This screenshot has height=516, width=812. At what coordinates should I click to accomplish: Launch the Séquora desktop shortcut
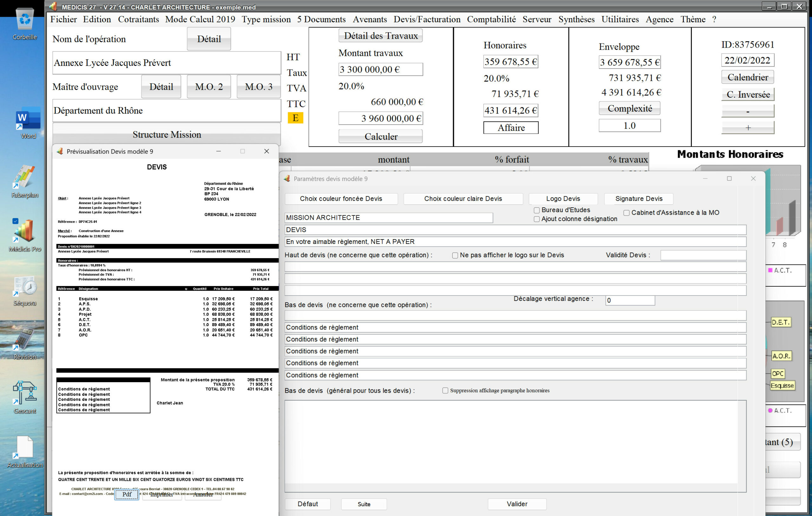point(24,287)
